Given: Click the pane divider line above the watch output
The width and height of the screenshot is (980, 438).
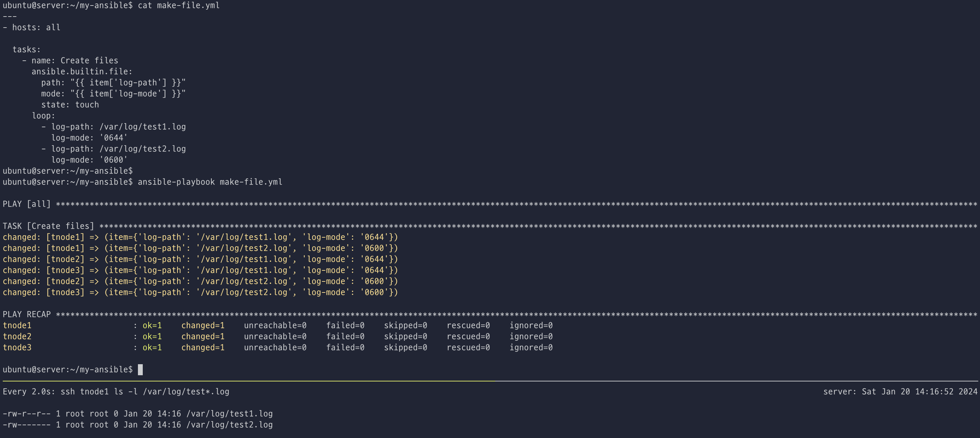Looking at the screenshot, I should pos(490,380).
